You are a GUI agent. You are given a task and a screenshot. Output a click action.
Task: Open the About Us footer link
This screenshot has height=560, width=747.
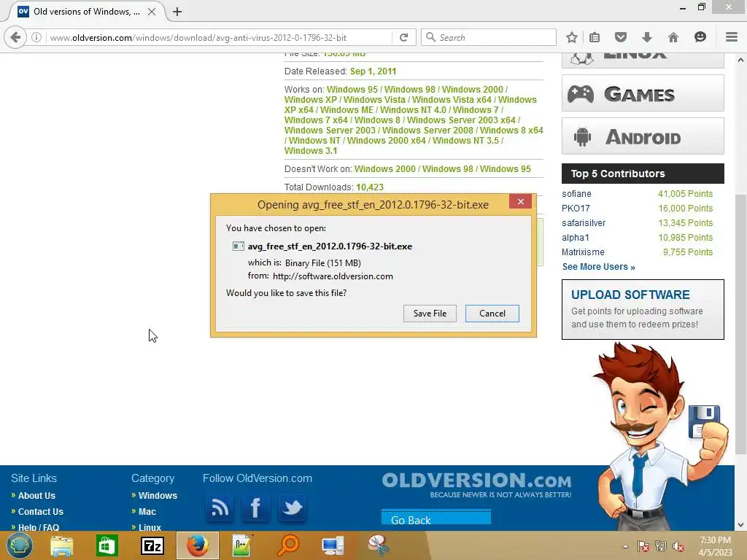36,496
